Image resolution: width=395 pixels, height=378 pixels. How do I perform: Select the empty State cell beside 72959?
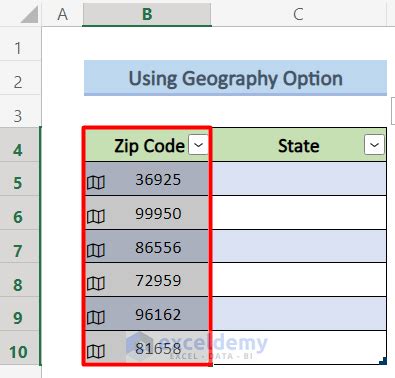click(299, 280)
